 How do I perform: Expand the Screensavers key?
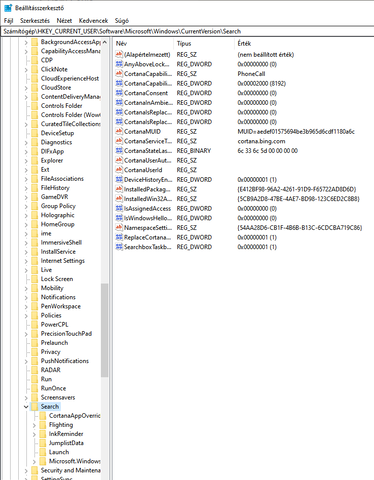tap(26, 398)
